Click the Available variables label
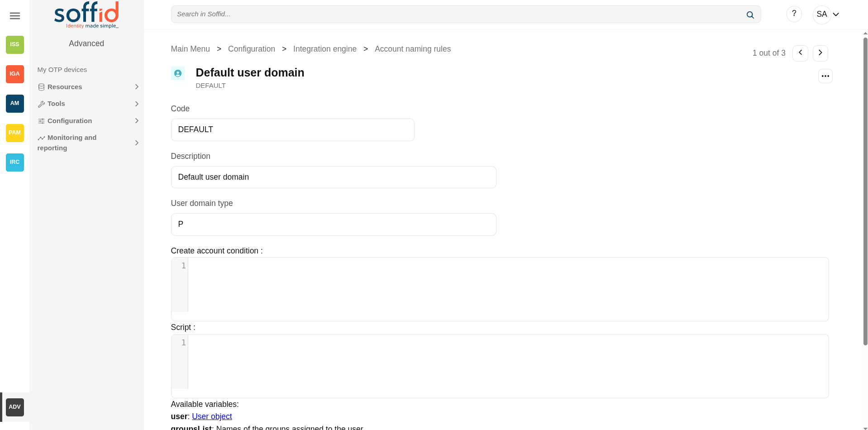The image size is (868, 430). [205, 404]
